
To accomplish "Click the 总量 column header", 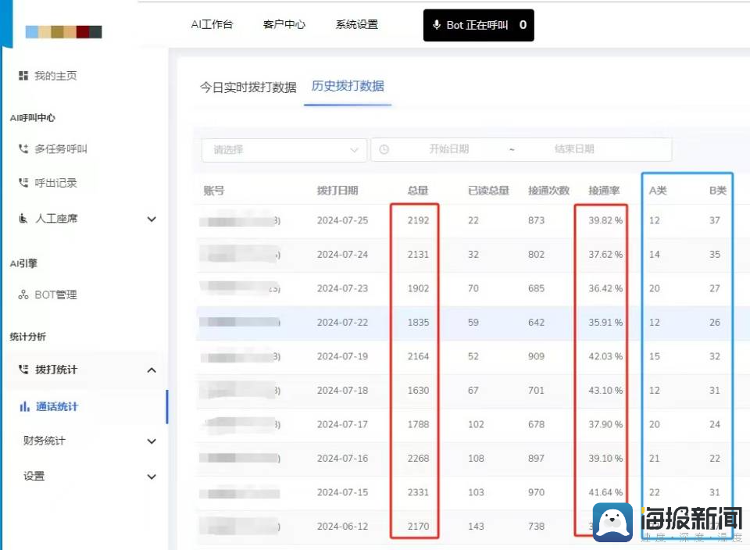I will 418,191.
